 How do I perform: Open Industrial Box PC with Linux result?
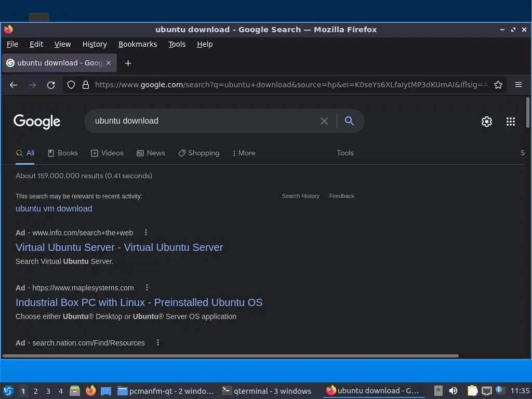click(139, 302)
